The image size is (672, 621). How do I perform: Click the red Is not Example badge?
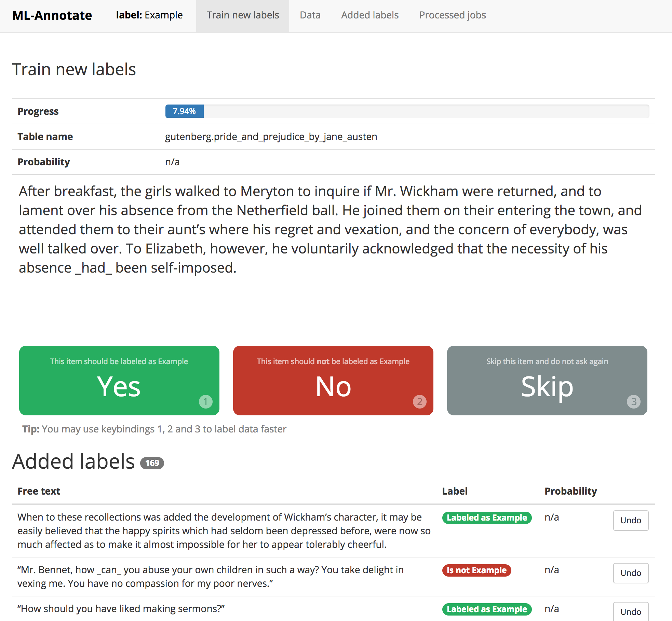tap(476, 570)
